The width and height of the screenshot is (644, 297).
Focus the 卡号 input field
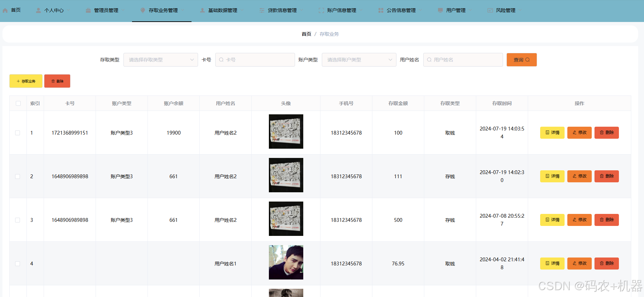255,60
